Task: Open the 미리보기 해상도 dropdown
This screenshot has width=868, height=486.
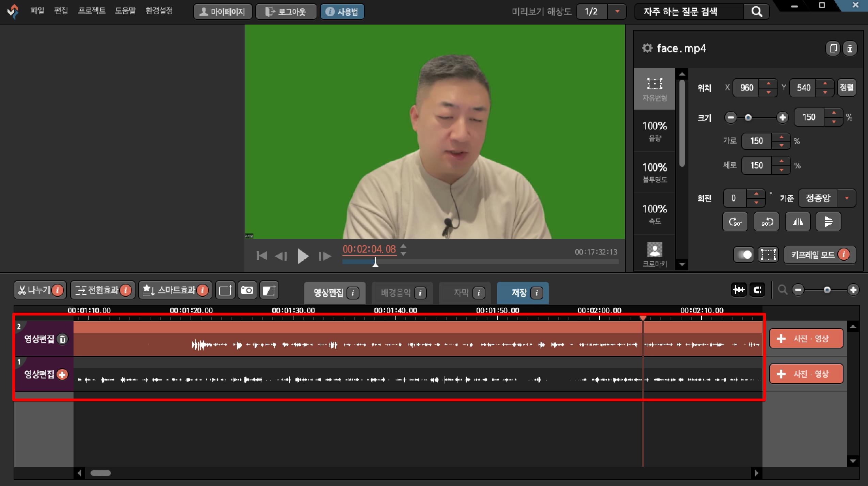Action: 617,12
